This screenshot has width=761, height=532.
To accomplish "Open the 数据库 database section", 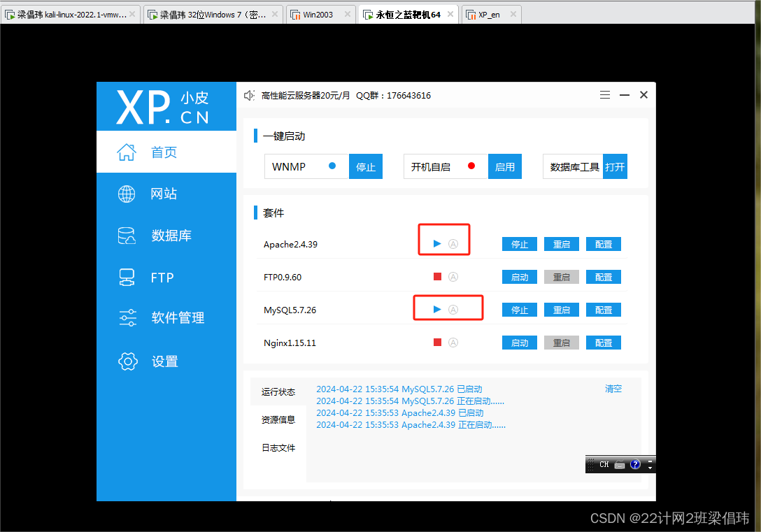I will [166, 236].
